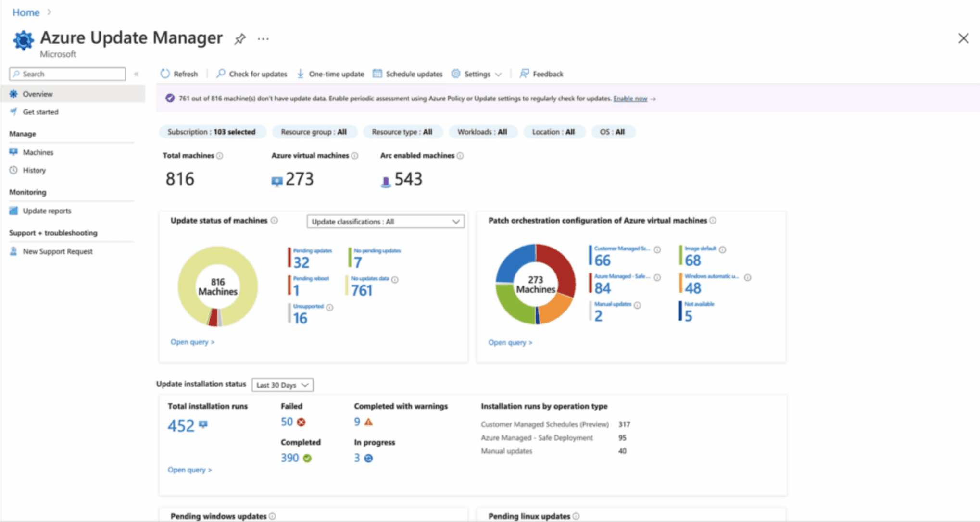Select the Machines icon in the sidebar
The height and width of the screenshot is (522, 980).
(14, 152)
